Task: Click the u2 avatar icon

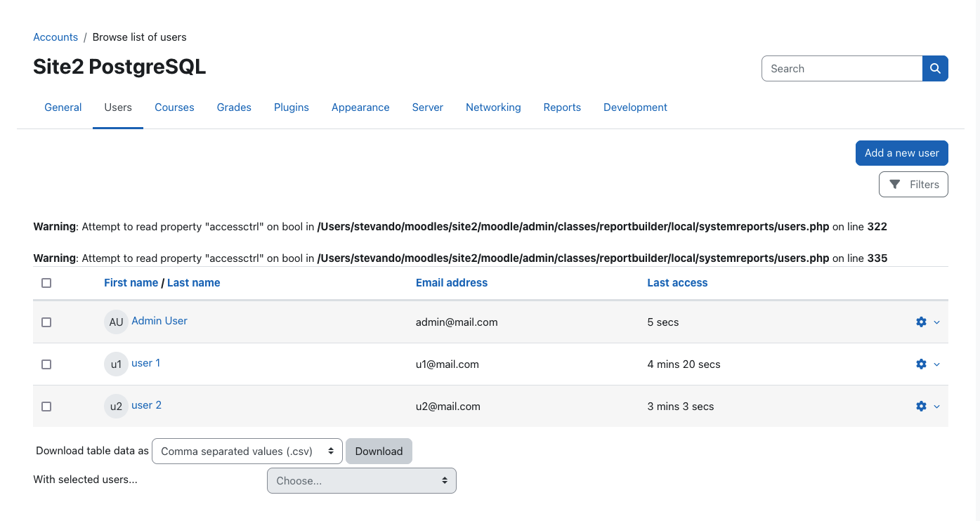Action: pyautogui.click(x=116, y=407)
